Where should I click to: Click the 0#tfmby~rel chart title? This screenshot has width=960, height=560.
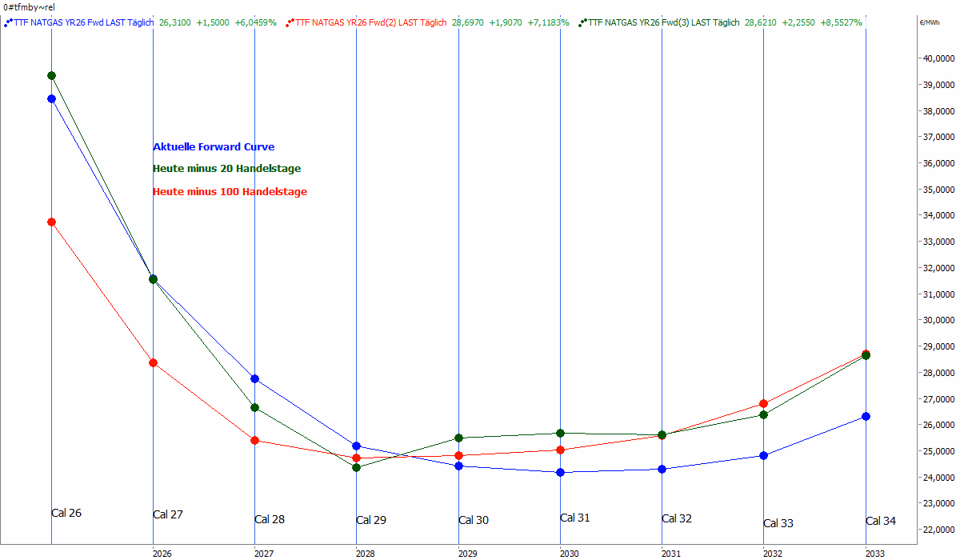point(29,7)
